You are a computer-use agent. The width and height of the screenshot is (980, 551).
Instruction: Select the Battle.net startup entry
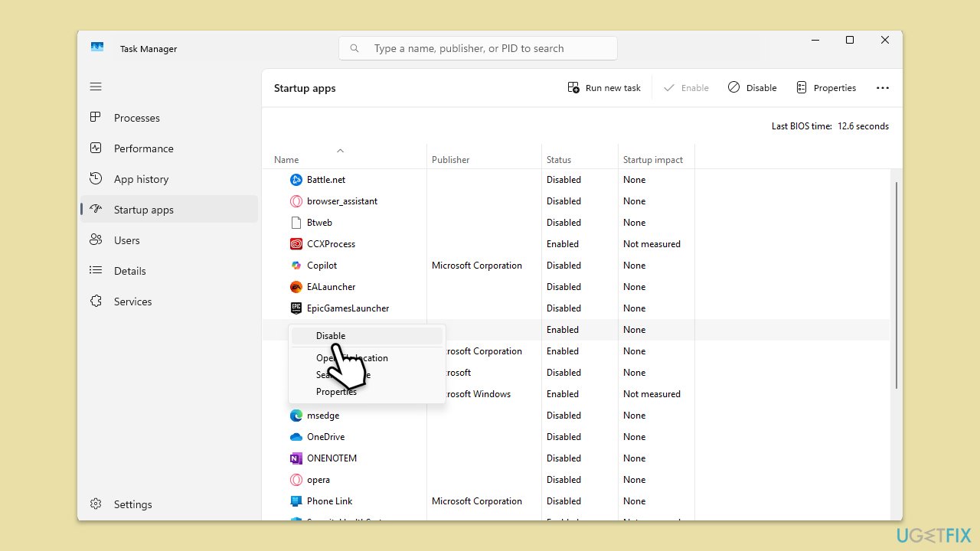click(326, 180)
